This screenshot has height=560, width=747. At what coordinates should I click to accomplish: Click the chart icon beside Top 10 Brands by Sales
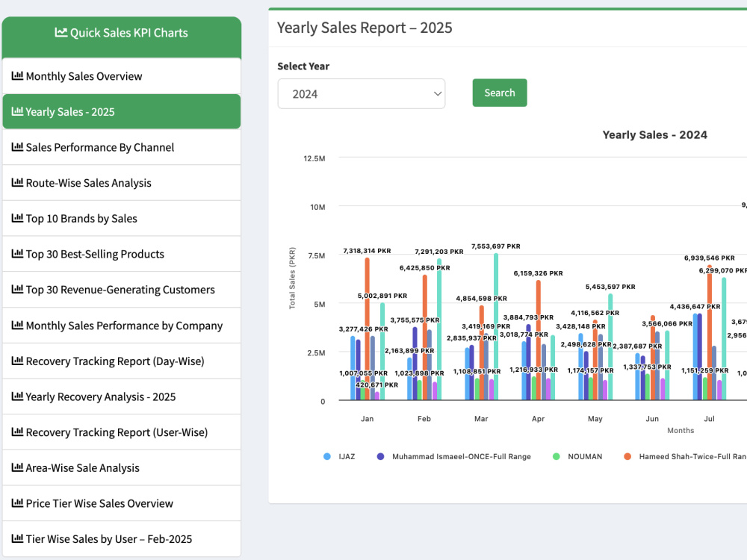pyautogui.click(x=17, y=218)
